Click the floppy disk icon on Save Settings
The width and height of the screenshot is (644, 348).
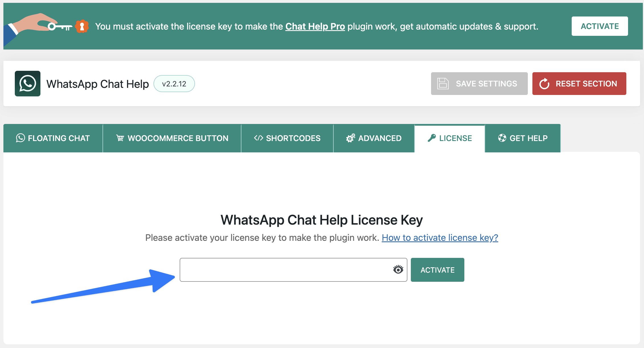(443, 84)
